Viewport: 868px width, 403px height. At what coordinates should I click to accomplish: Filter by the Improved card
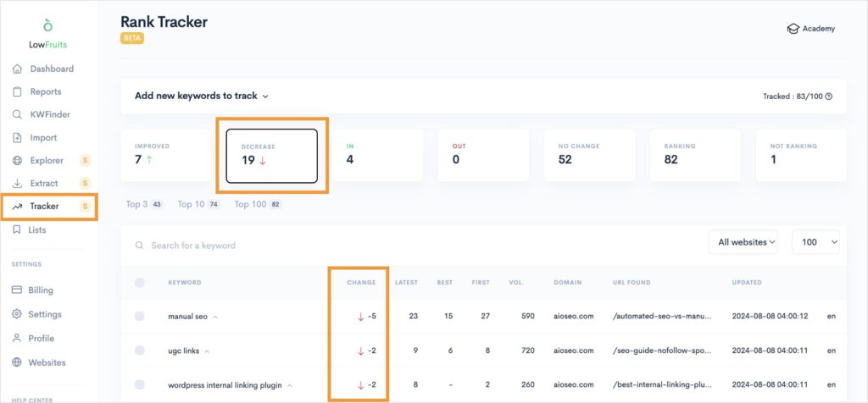pos(166,155)
